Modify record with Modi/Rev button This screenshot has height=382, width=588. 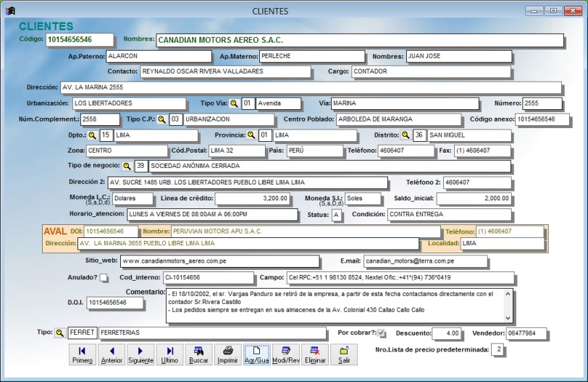[x=286, y=355]
